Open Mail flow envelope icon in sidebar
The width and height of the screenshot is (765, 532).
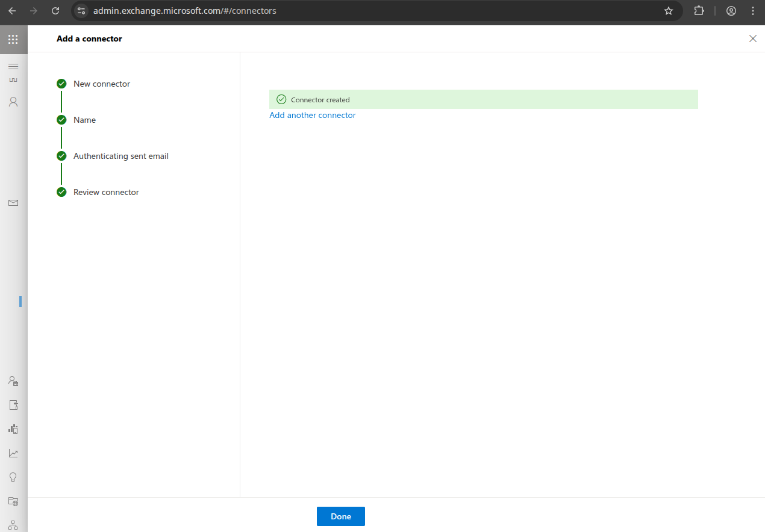13,203
